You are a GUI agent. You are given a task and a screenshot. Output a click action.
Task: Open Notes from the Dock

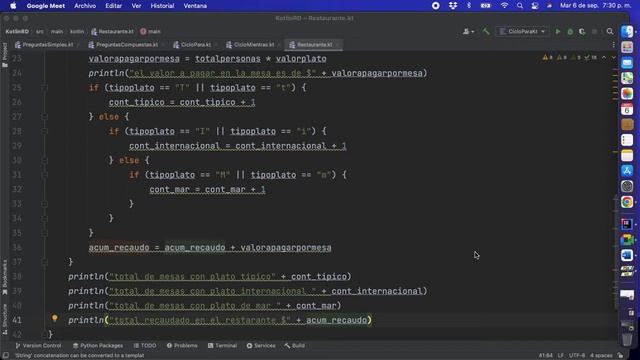point(627,156)
